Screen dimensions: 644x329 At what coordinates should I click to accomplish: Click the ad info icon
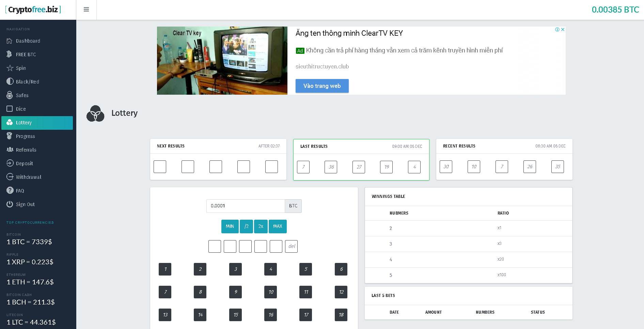pyautogui.click(x=557, y=29)
